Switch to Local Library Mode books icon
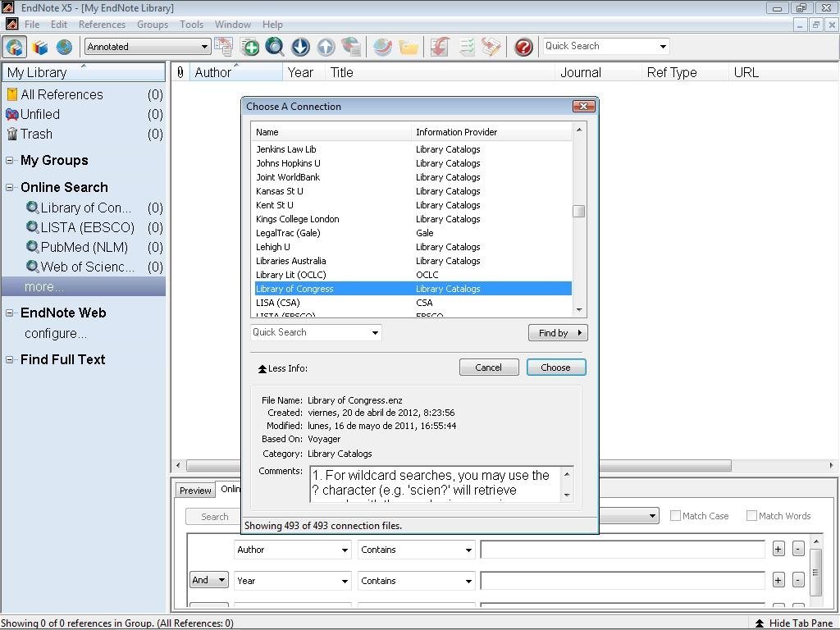The image size is (840, 630). point(39,47)
